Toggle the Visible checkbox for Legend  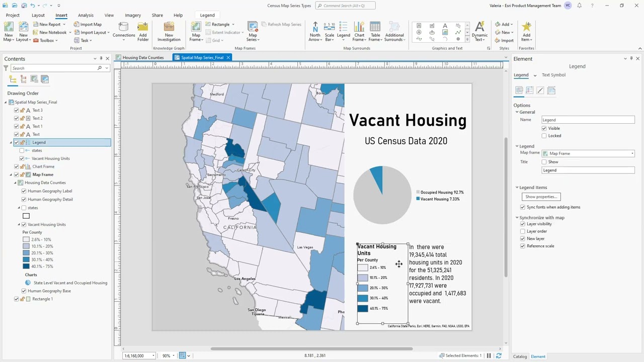[x=544, y=128]
